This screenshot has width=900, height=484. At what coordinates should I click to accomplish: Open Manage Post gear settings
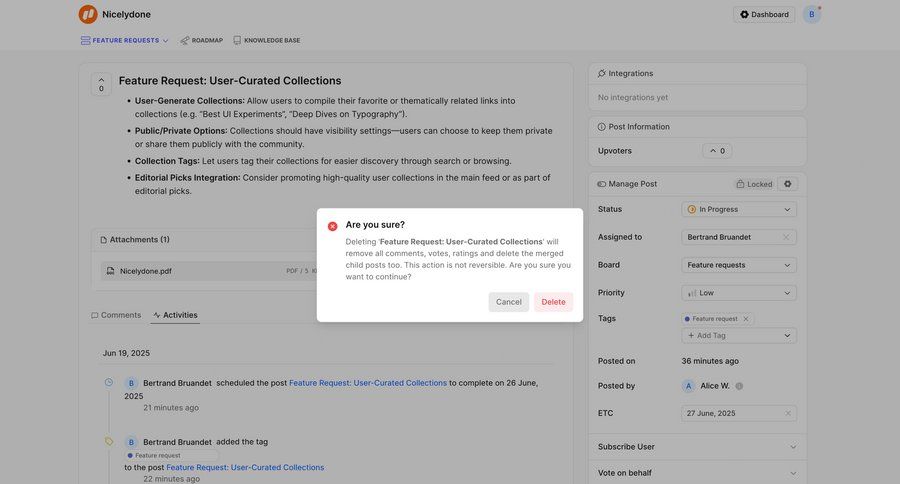pos(788,184)
